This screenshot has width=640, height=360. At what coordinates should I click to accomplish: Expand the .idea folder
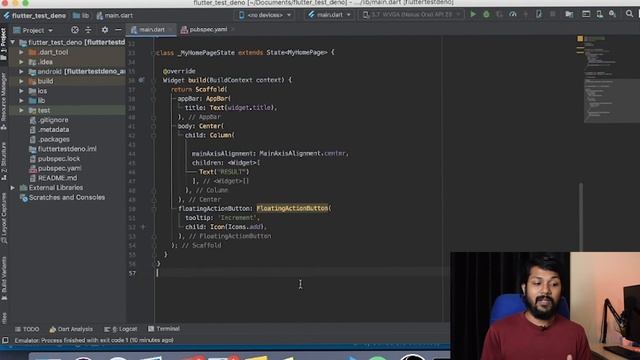(21, 62)
